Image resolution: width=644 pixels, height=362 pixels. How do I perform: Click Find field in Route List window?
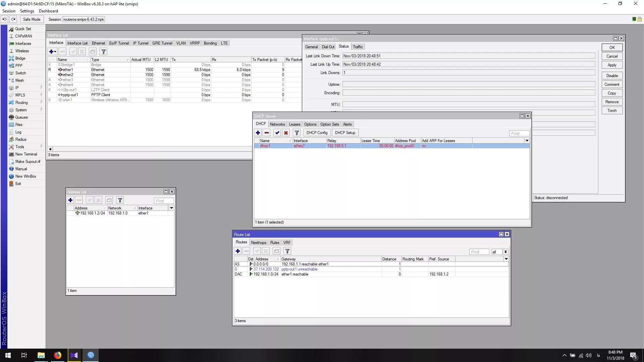[x=479, y=252]
